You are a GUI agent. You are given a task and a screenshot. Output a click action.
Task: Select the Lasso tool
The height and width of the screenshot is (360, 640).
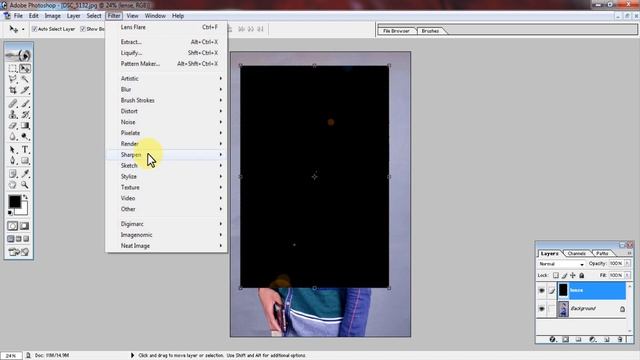[13, 79]
